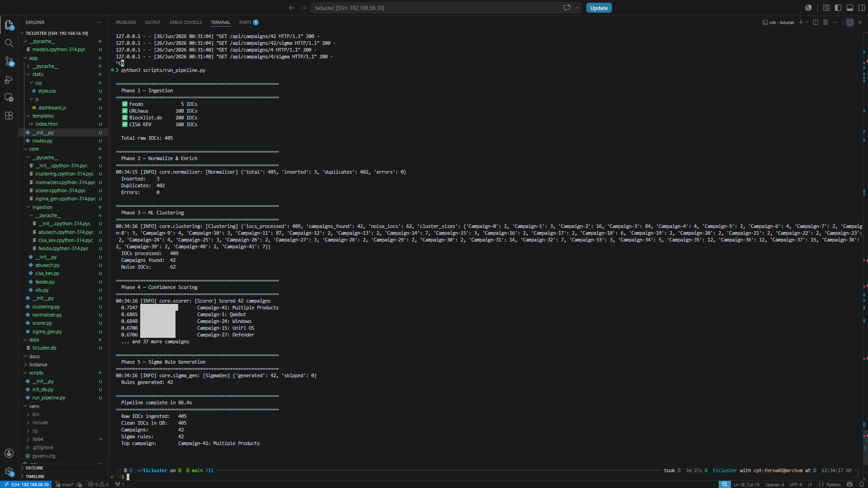
Task: Go back with the left arrow
Action: tap(292, 8)
